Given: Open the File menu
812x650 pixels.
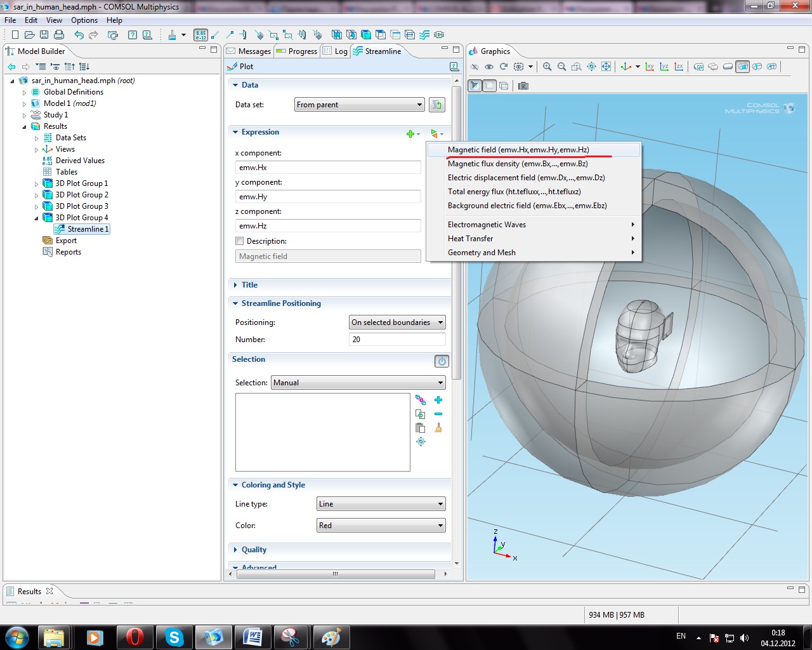Looking at the screenshot, I should point(10,20).
